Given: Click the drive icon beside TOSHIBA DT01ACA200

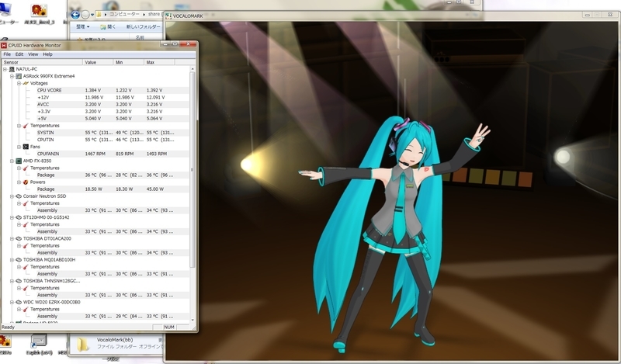Looking at the screenshot, I should click(x=19, y=238).
